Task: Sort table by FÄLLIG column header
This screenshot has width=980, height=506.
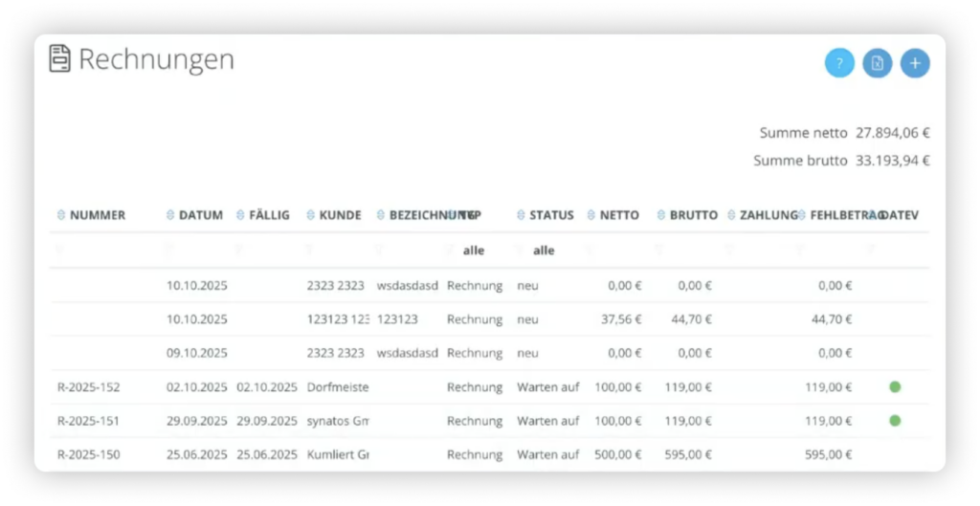Action: [x=269, y=215]
